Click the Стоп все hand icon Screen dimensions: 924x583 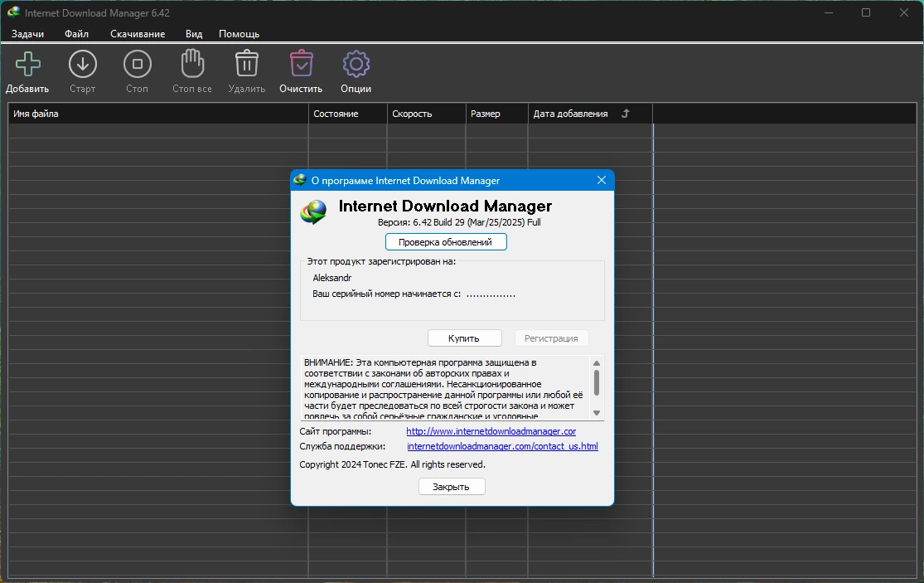tap(192, 63)
